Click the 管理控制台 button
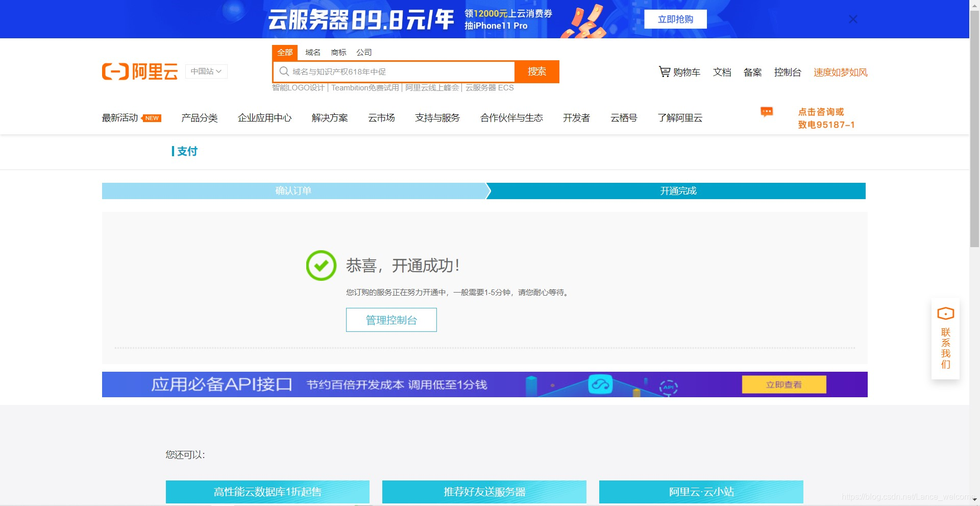The image size is (980, 506). [391, 320]
